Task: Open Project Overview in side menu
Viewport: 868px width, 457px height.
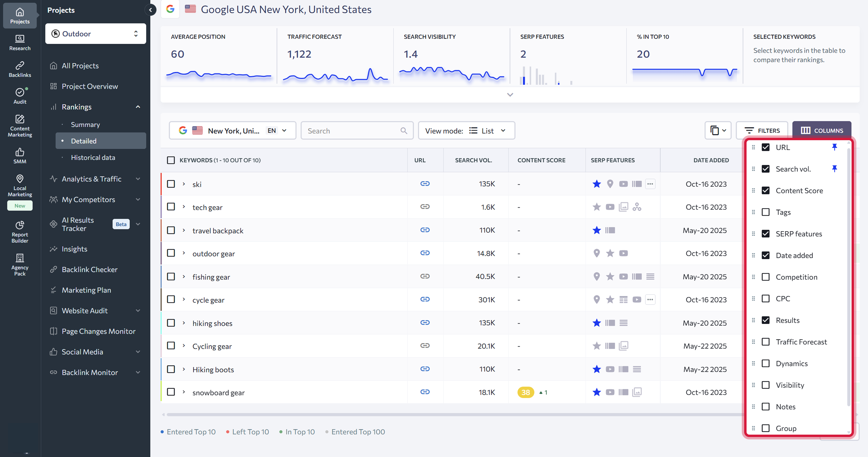Action: point(90,86)
